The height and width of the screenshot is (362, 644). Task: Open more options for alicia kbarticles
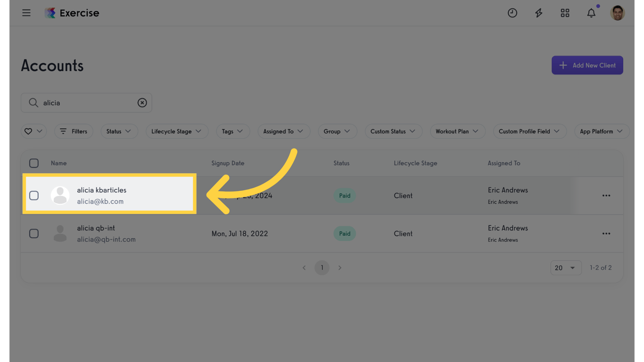pyautogui.click(x=606, y=196)
